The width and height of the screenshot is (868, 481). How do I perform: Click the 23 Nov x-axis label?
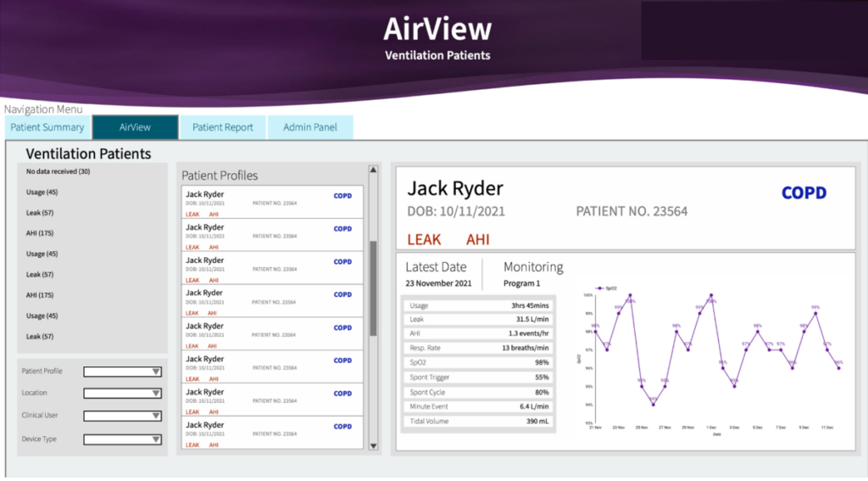click(618, 428)
